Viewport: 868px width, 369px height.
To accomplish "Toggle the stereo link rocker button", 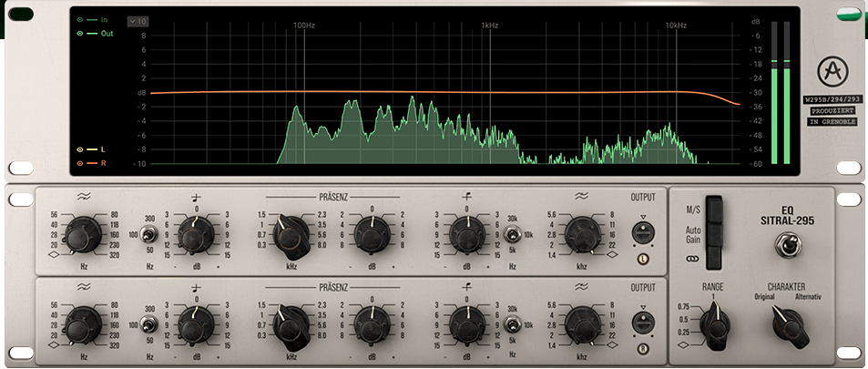I will 715,258.
